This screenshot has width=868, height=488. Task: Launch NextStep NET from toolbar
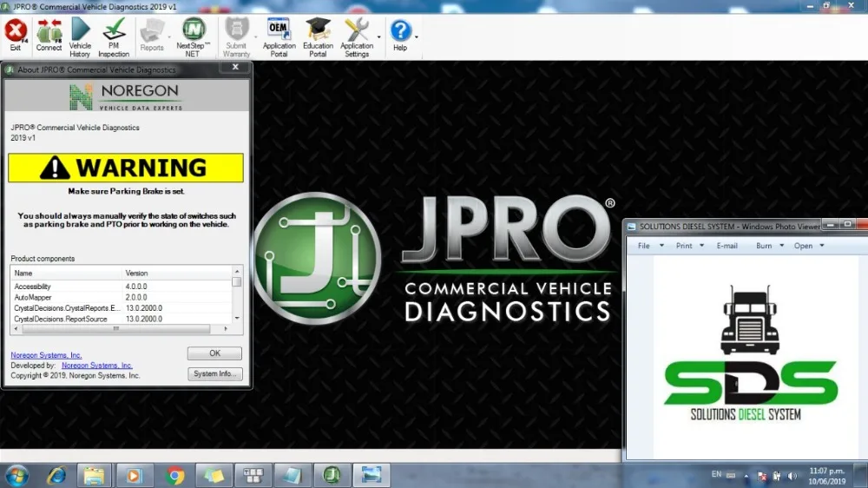click(193, 37)
